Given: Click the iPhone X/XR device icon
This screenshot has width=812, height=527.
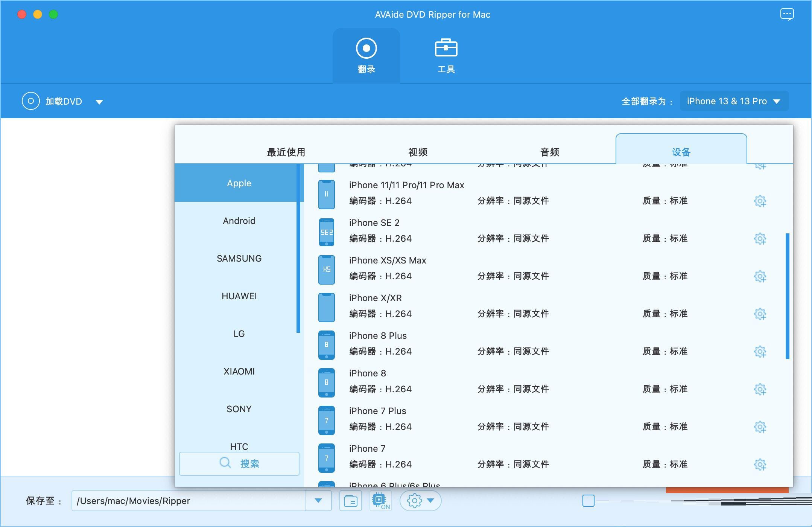Looking at the screenshot, I should pos(327,307).
